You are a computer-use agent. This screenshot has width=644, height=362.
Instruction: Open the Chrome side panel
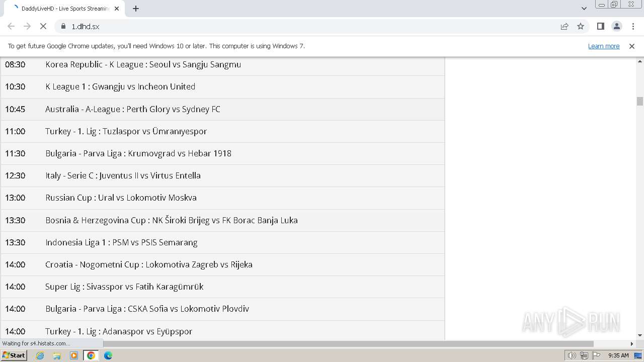pos(600,26)
